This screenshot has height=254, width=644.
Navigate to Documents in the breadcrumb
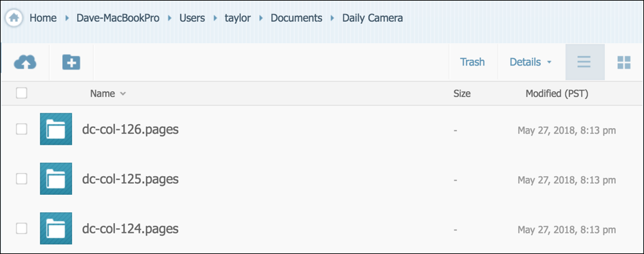(296, 18)
